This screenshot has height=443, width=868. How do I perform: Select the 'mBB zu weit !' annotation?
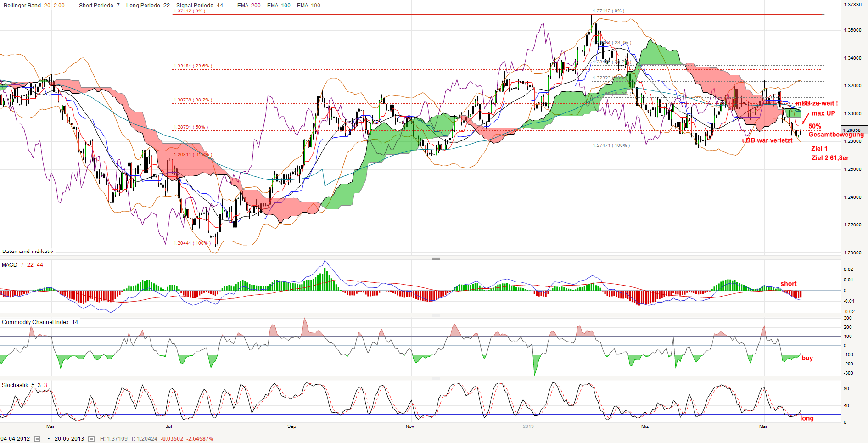[x=817, y=103]
